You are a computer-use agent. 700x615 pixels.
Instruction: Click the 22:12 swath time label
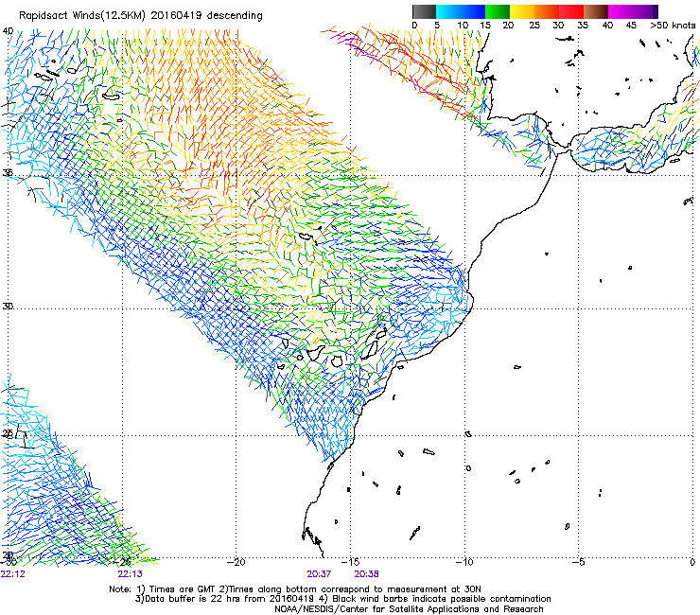point(13,574)
